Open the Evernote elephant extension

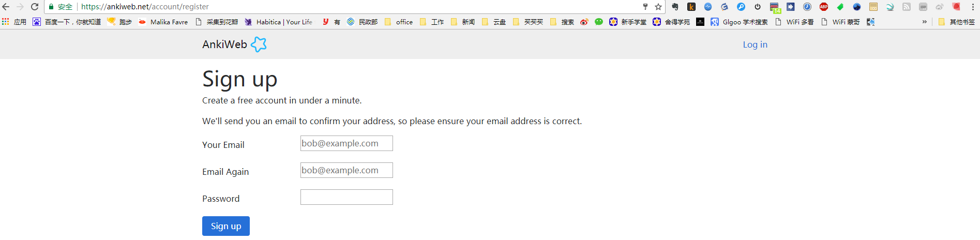click(675, 7)
